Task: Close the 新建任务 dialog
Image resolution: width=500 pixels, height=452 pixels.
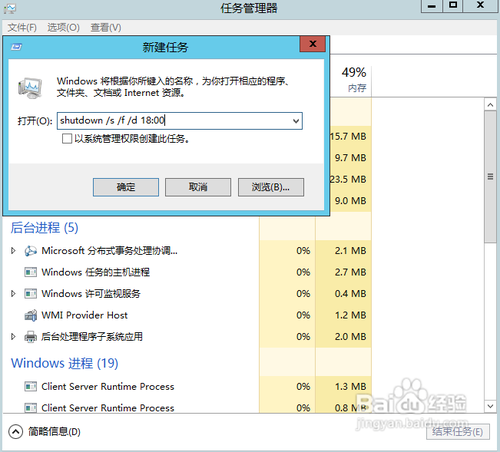Action: click(313, 44)
